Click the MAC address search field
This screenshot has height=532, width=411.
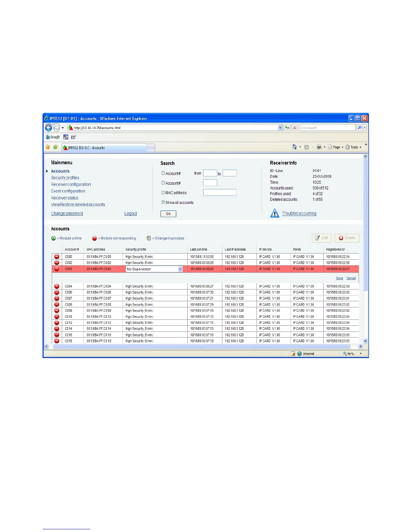tap(220, 192)
